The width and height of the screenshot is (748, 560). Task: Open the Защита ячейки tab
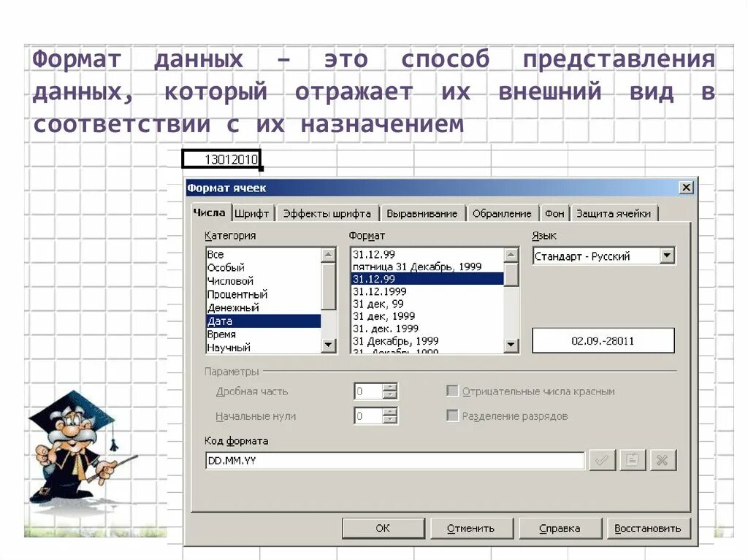tap(614, 214)
